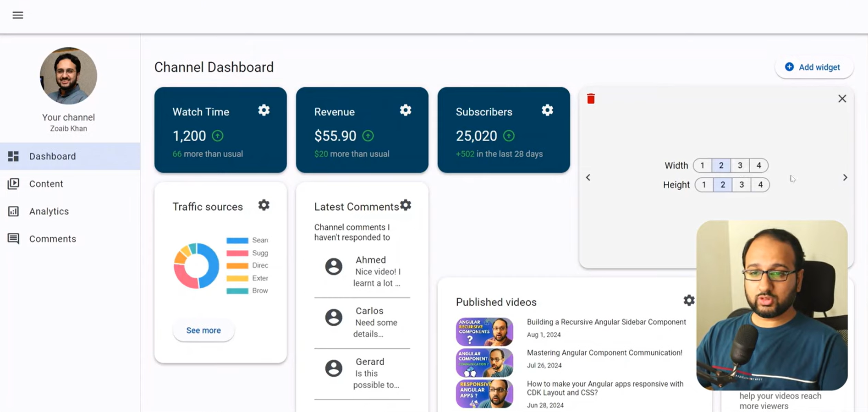
Task: Move widget left with chevron arrow
Action: [588, 177]
